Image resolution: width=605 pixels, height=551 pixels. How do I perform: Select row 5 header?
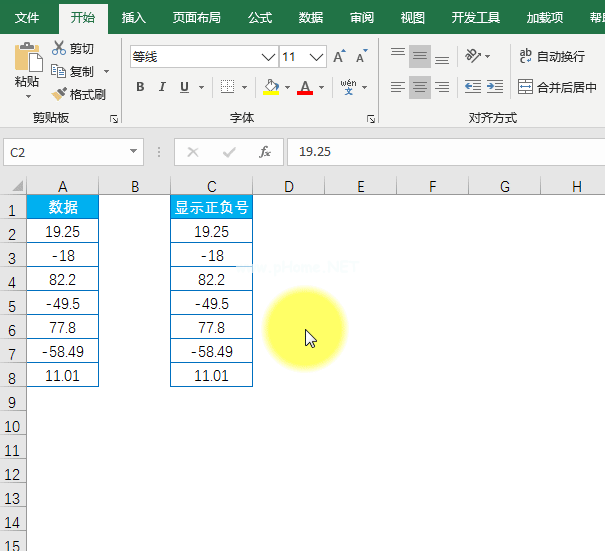(12, 304)
